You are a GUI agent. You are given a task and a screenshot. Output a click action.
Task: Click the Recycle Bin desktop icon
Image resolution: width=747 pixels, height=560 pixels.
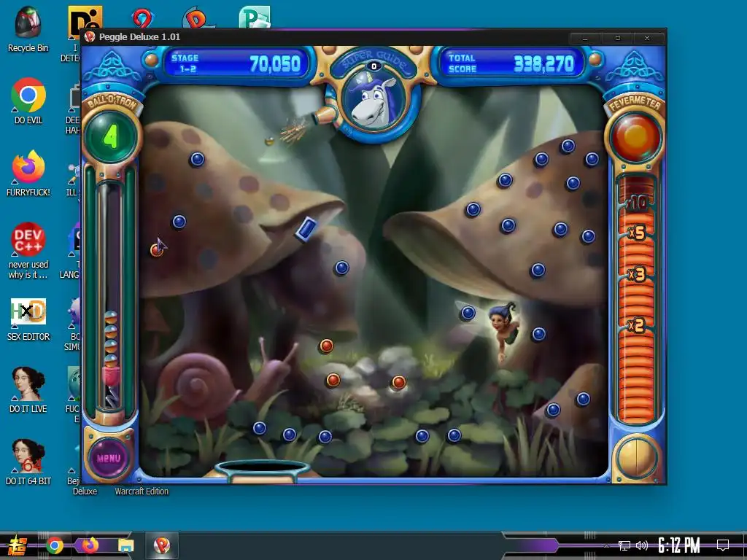(x=28, y=28)
